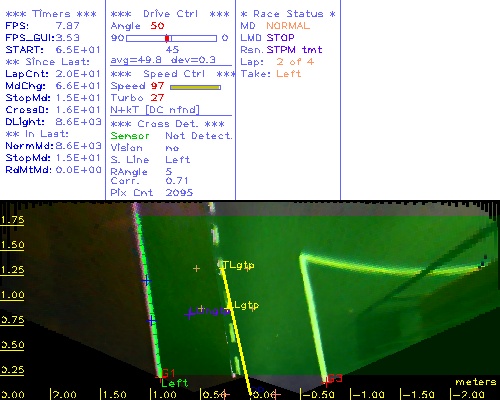Image resolution: width=500 pixels, height=400 pixels.
Task: Click the red G3 marker
Action: (334, 378)
